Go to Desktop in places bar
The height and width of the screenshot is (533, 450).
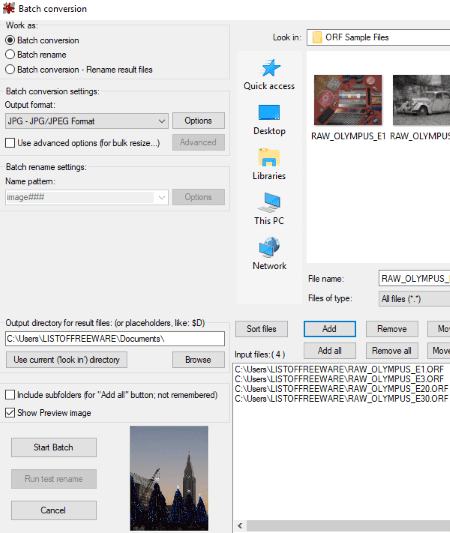click(269, 120)
